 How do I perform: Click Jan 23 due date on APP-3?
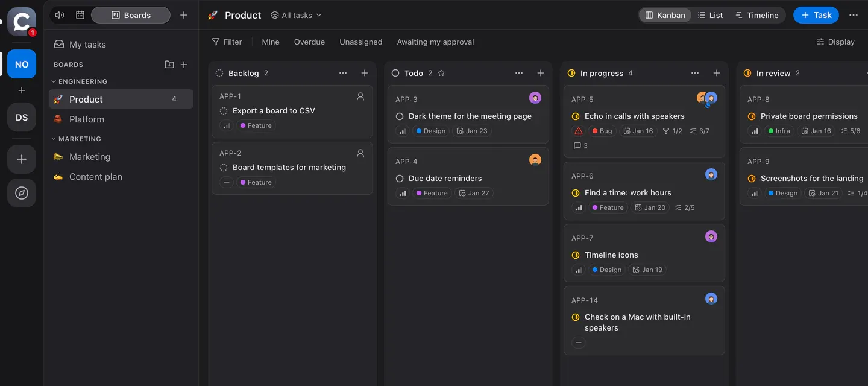[x=471, y=131]
